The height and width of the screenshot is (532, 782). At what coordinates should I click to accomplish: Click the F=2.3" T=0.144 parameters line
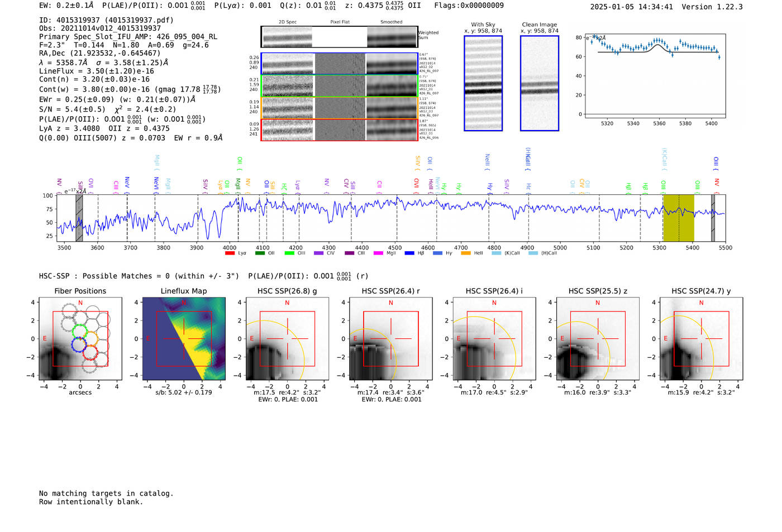click(124, 45)
